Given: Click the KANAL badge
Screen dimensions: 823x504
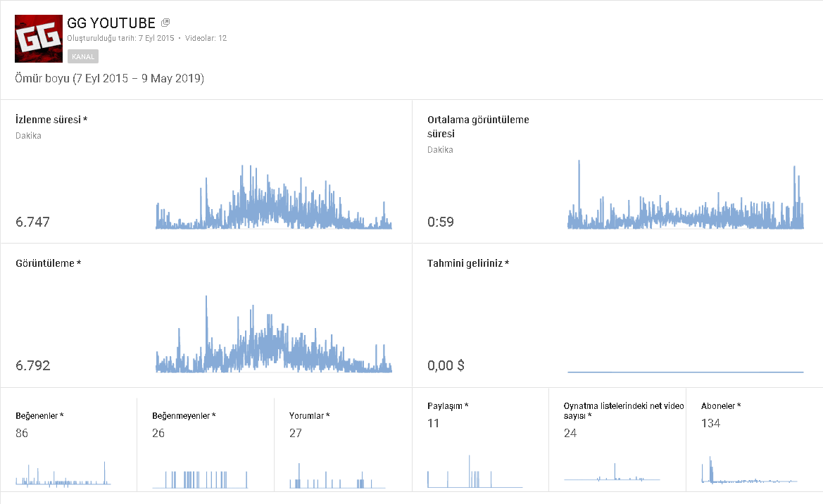Looking at the screenshot, I should (83, 56).
